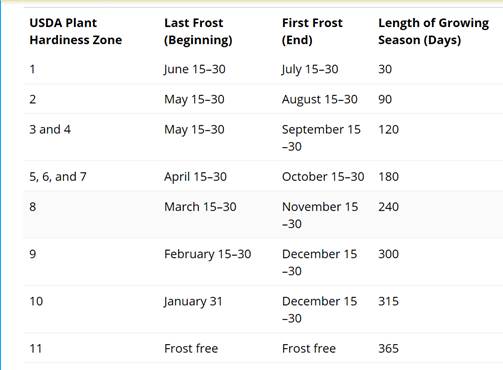Click the First Frost (End) column header

pyautogui.click(x=312, y=31)
